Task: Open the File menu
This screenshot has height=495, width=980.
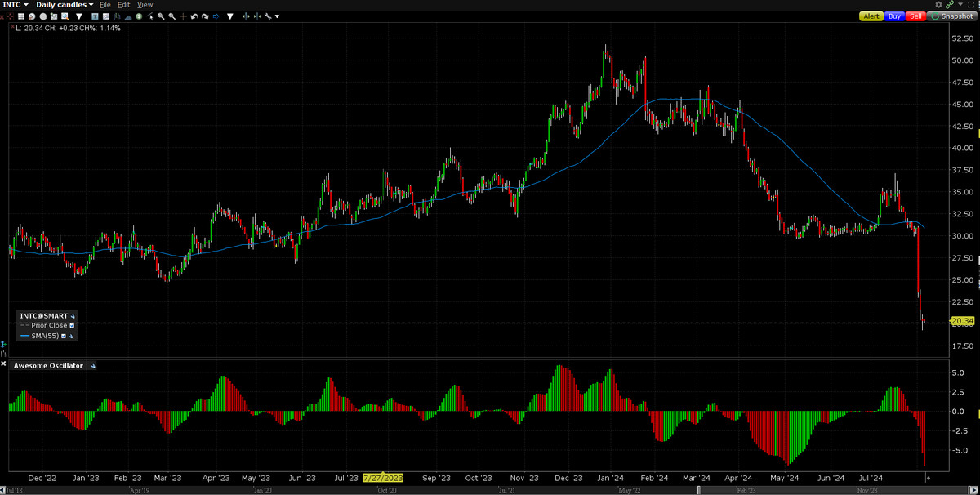Action: coord(105,5)
